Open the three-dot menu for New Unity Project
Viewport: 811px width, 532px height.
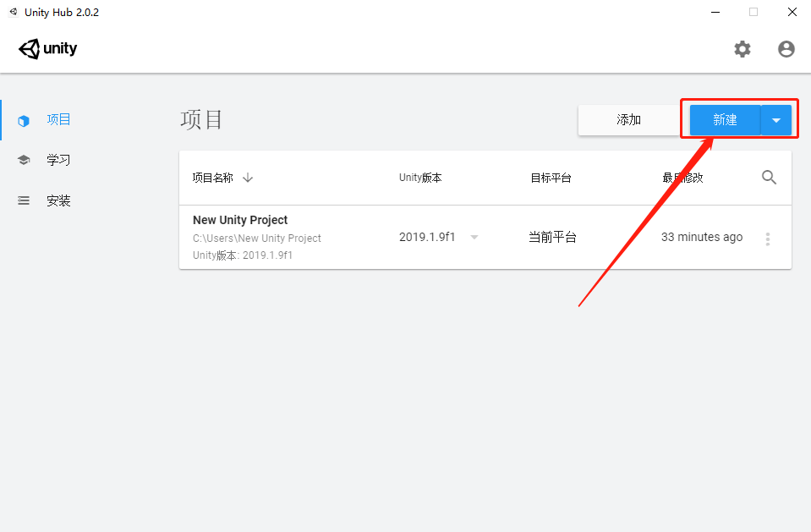tap(768, 239)
